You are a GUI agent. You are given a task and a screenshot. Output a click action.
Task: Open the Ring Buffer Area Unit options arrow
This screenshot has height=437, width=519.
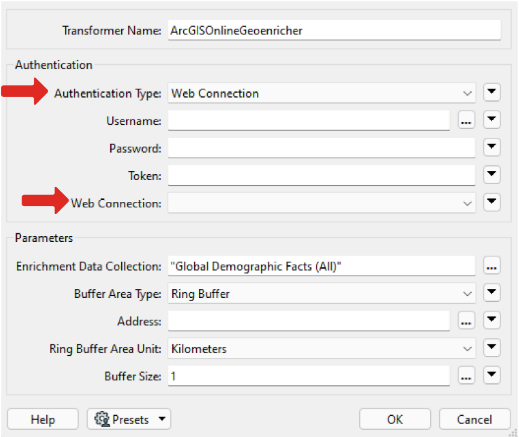point(492,348)
